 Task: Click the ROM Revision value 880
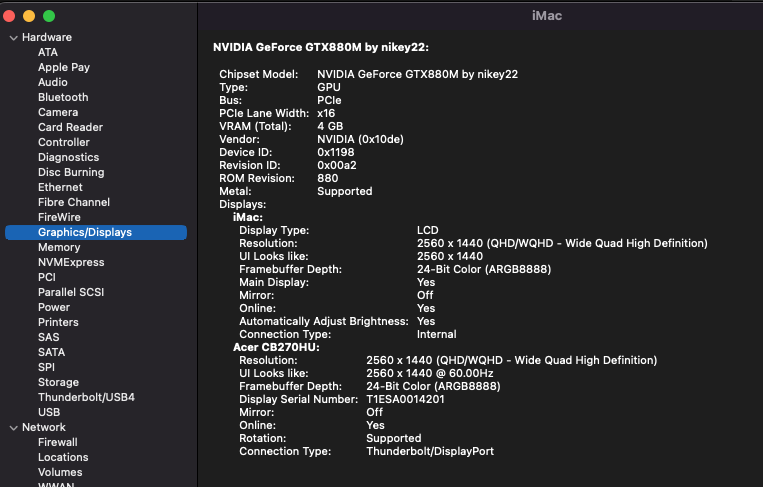click(327, 179)
